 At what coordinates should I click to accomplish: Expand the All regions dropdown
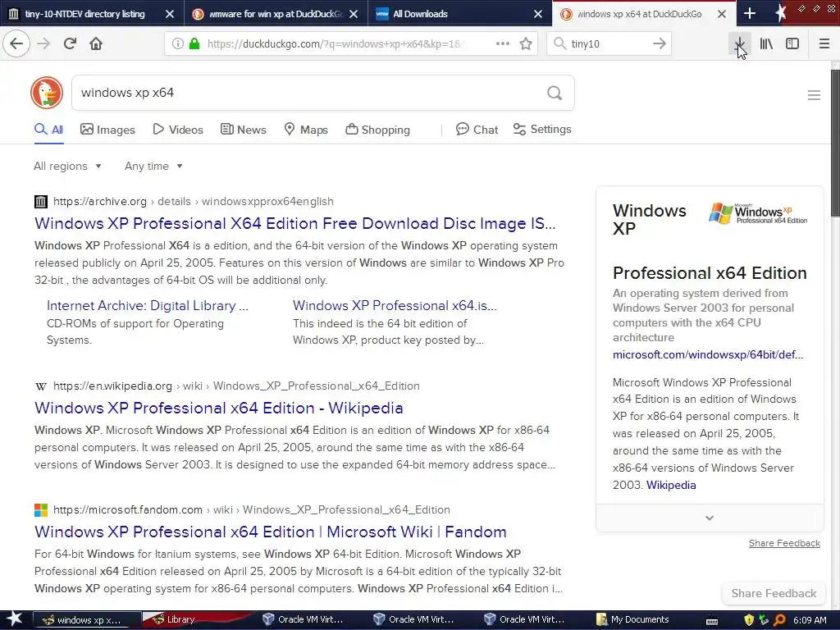[67, 166]
